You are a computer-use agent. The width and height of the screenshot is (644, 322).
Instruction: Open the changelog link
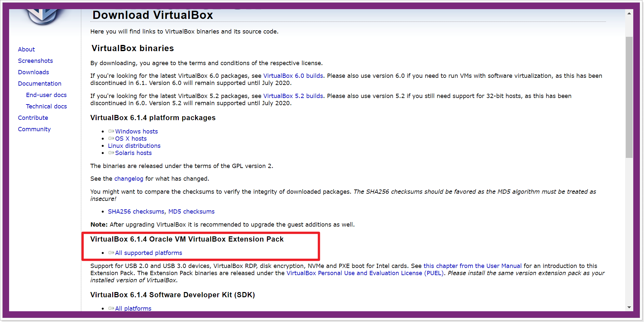coord(129,178)
